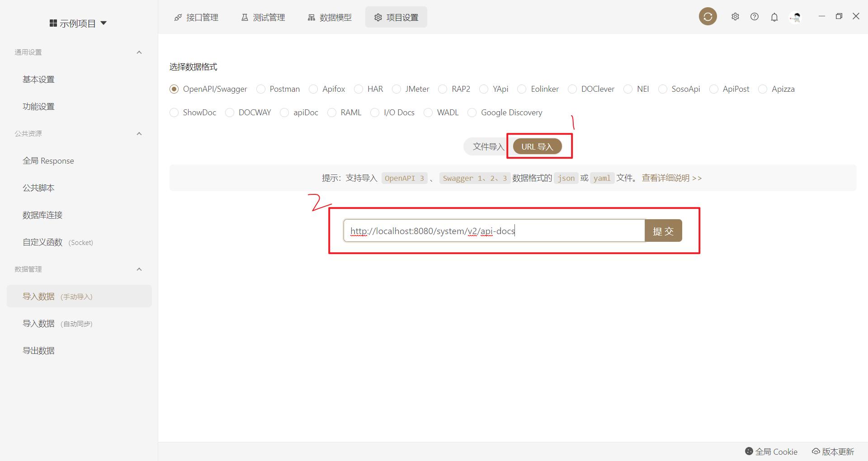Open 全局 Response settings
This screenshot has height=461, width=868.
(x=79, y=161)
